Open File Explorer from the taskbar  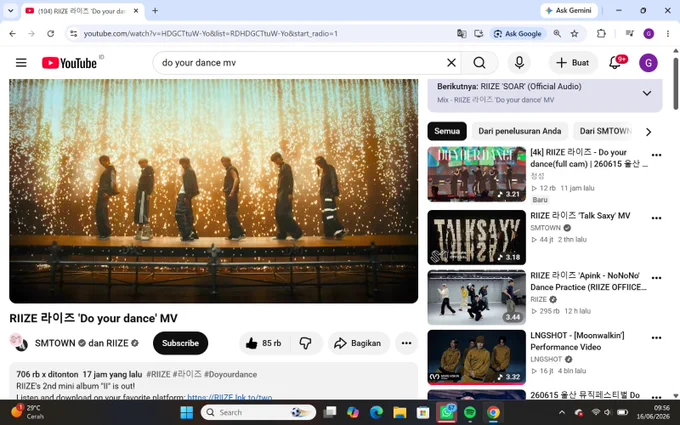[x=399, y=412]
